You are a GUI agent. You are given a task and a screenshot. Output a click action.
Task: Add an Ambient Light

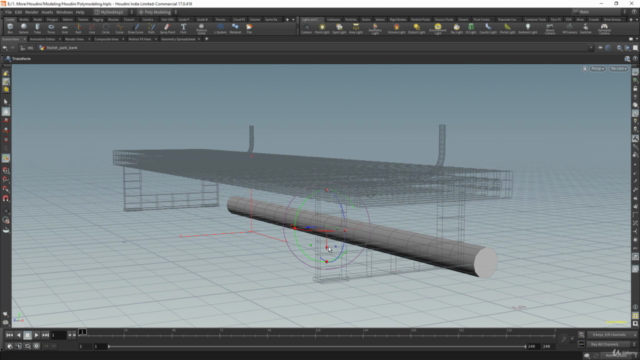point(528,28)
